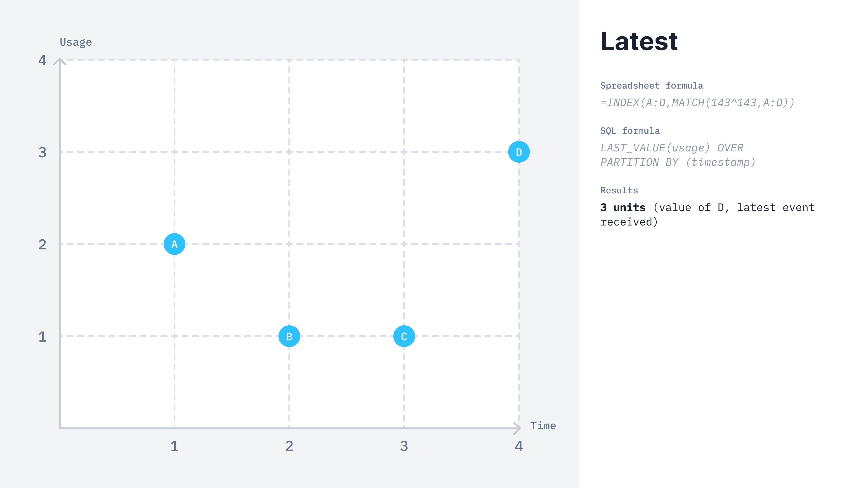Viewport: 868px width, 488px height.
Task: Select data point C on the chart
Action: coord(404,336)
